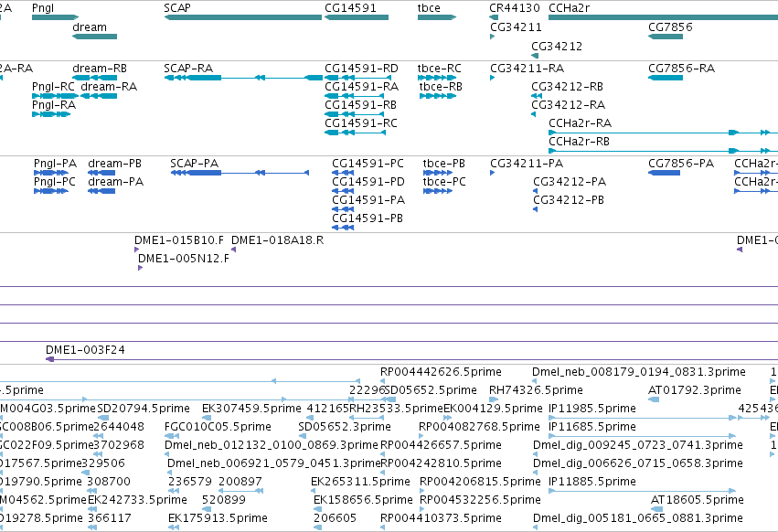
Task: Select the dream gene label
Action: tap(90, 27)
